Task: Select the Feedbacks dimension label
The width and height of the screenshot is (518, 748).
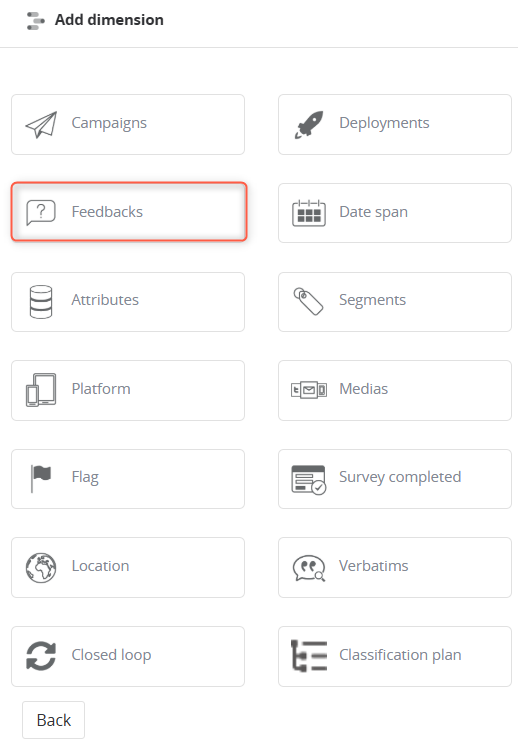Action: pos(107,211)
